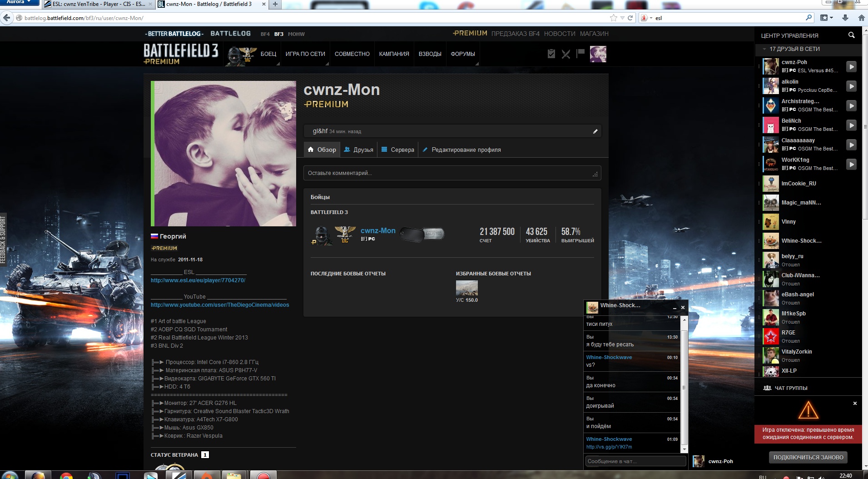Select the Yandex search engine dropdown
Screen dimensions: 868x479
646,18
